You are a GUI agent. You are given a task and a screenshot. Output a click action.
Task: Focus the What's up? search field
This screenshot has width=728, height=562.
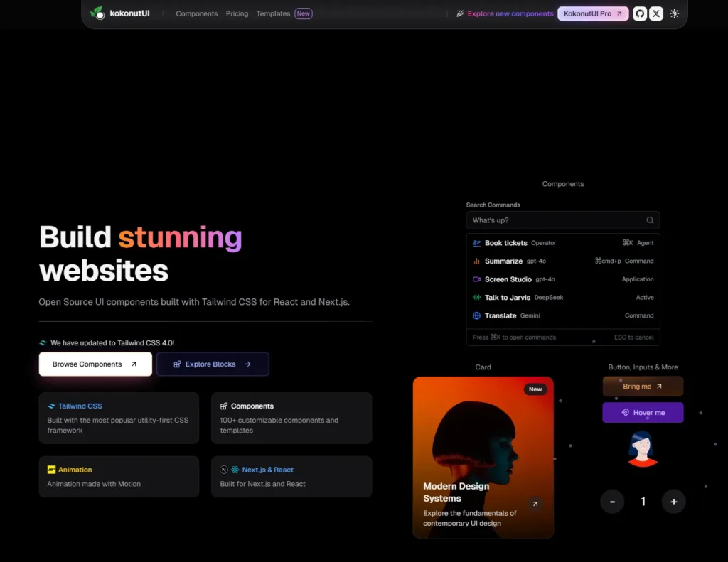coord(563,220)
